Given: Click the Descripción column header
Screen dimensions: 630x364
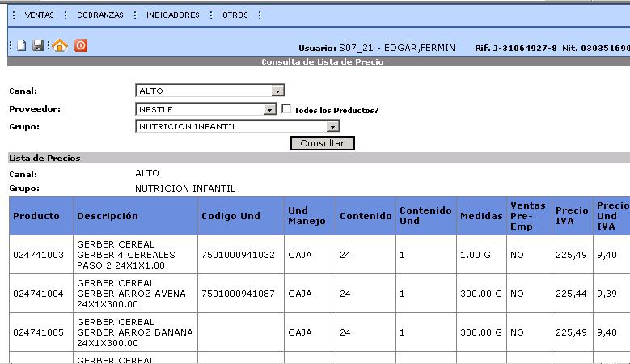Looking at the screenshot, I should point(135,216).
